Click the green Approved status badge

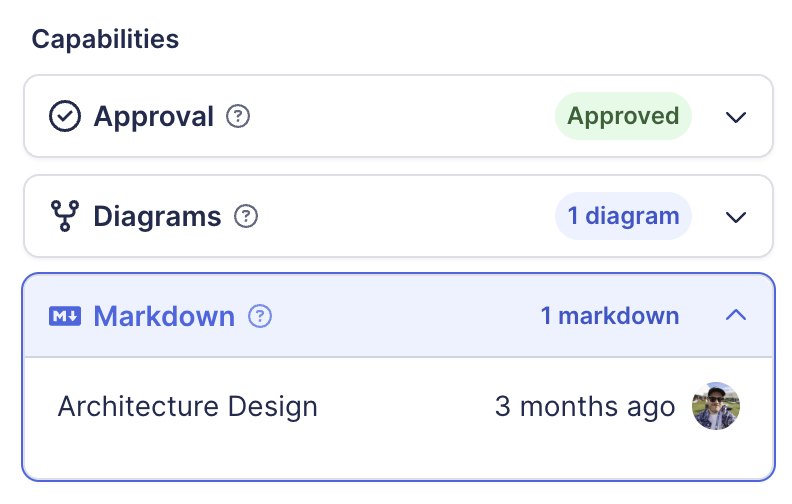click(623, 116)
